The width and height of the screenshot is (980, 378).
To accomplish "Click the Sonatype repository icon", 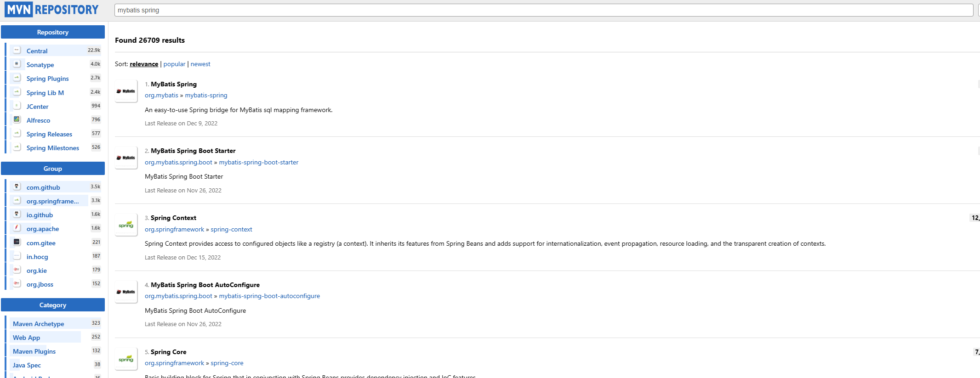I will [17, 64].
